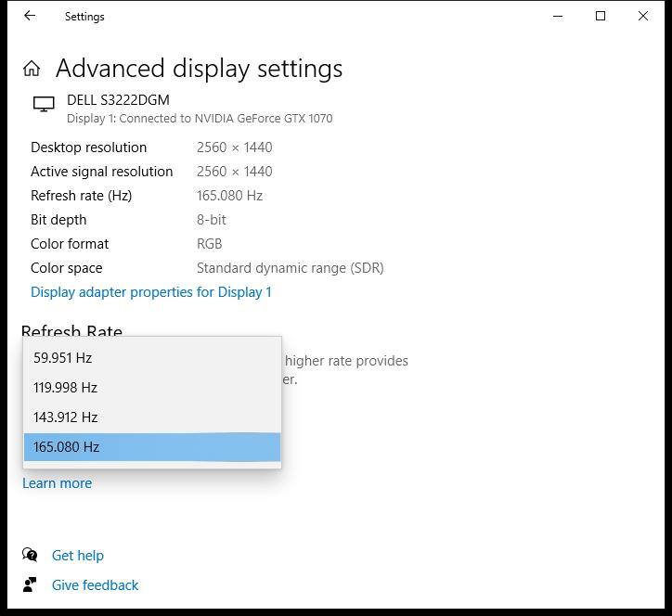Screen dimensions: 672x616
Task: Pick the 143.912 Hz option
Action: (65, 417)
